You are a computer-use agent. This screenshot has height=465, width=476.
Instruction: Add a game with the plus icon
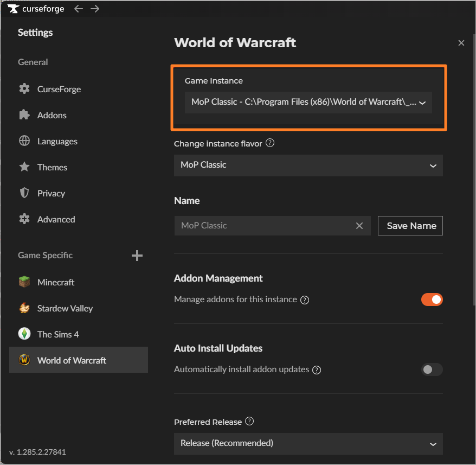tap(137, 256)
